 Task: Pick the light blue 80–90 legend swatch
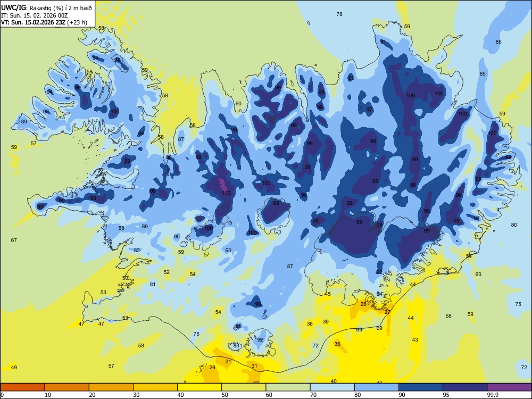tap(377, 387)
